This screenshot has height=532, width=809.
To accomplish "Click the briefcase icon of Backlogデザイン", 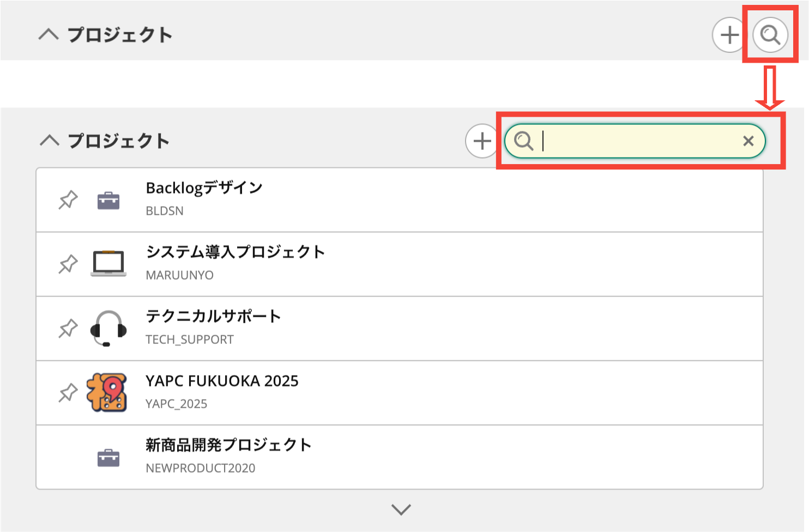I will point(108,201).
